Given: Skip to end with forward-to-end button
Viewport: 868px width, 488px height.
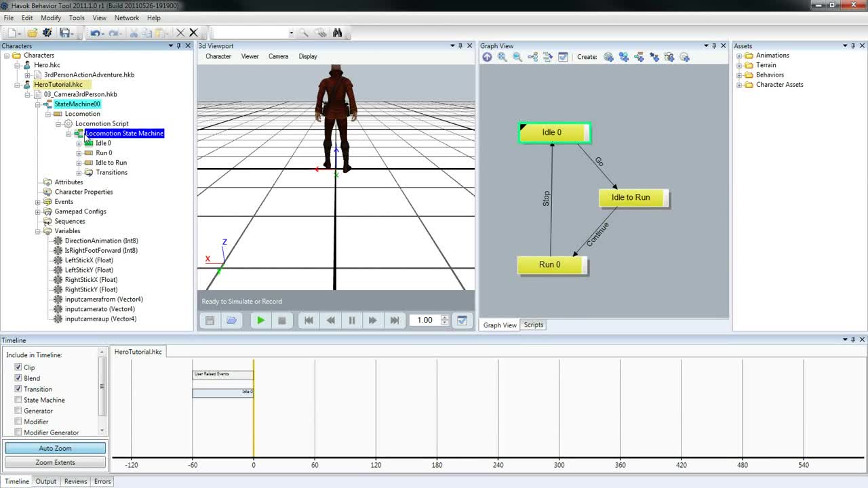Looking at the screenshot, I should (x=394, y=321).
